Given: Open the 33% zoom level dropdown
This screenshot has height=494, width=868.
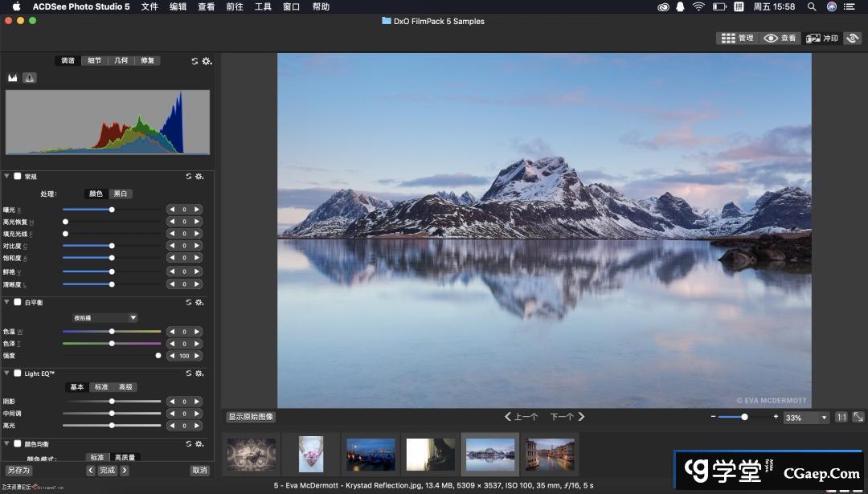Looking at the screenshot, I should 806,418.
